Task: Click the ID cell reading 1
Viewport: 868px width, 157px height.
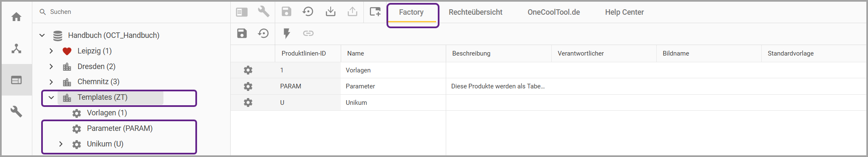Action: (308, 70)
